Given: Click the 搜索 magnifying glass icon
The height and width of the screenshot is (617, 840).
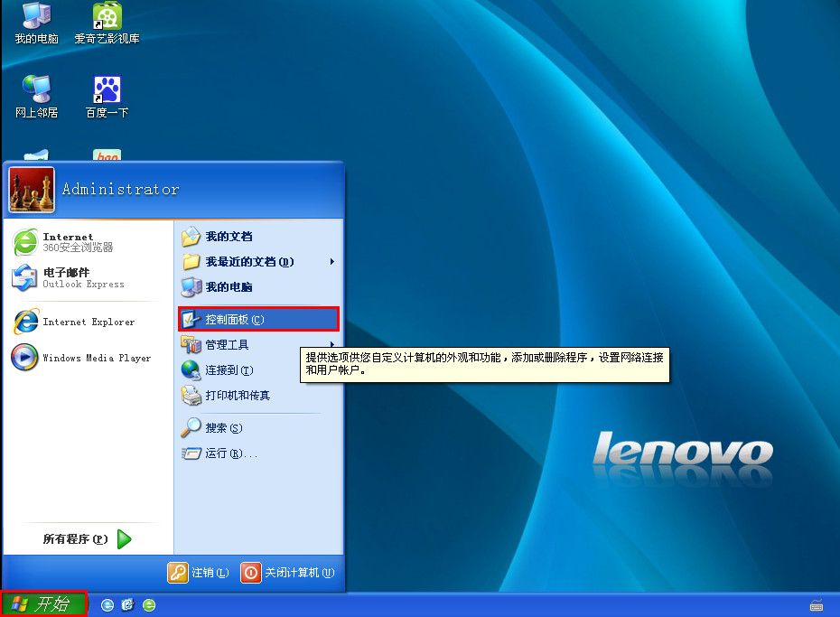Looking at the screenshot, I should (191, 427).
